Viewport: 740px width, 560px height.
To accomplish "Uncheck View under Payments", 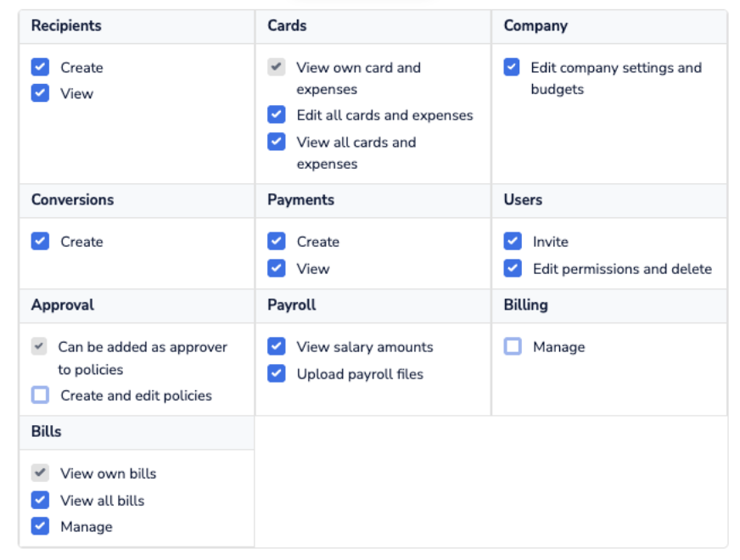I will click(277, 268).
